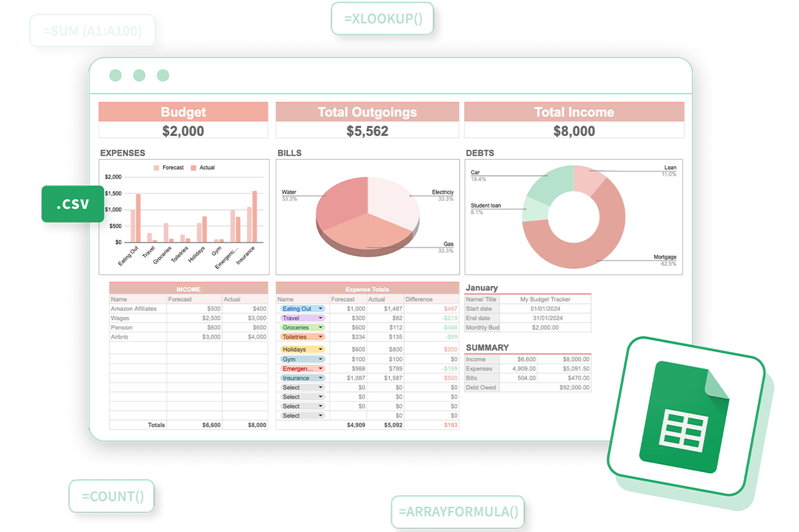
Task: Select the =SUM(A1:A100) formula chip
Action: 92,30
